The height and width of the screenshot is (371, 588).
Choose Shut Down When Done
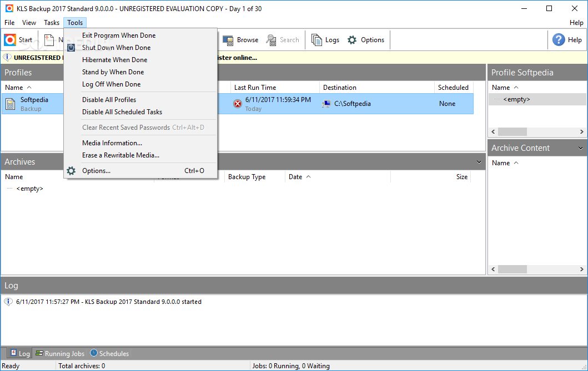pos(116,48)
